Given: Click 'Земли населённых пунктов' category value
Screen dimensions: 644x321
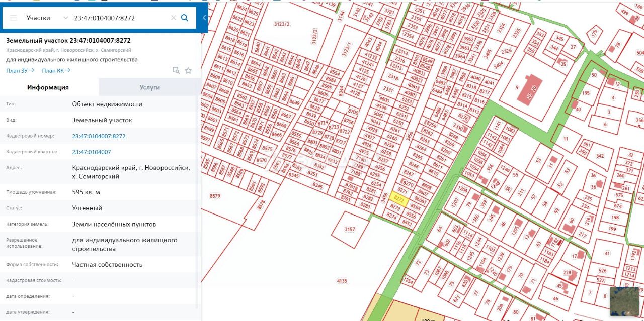Looking at the screenshot, I should (x=114, y=224).
